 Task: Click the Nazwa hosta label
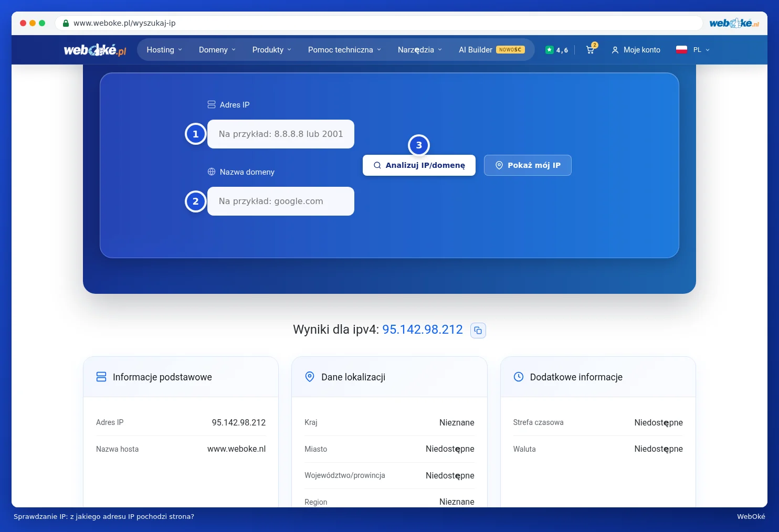point(118,449)
